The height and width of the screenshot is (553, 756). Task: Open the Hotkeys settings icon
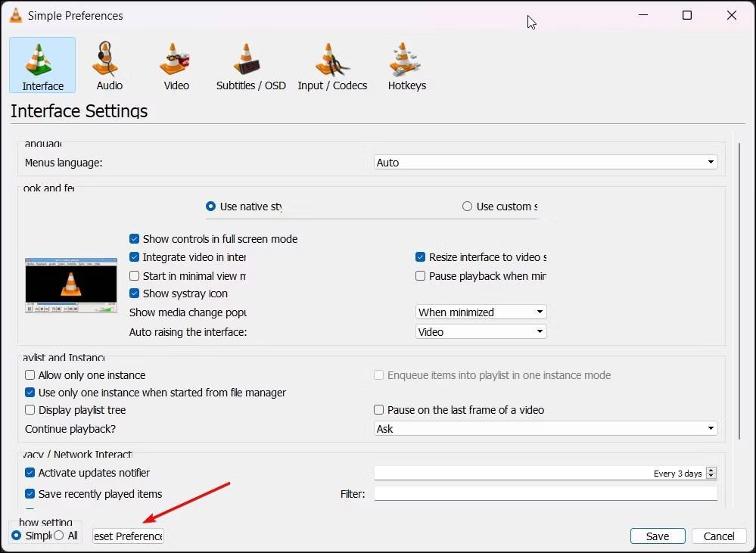406,64
